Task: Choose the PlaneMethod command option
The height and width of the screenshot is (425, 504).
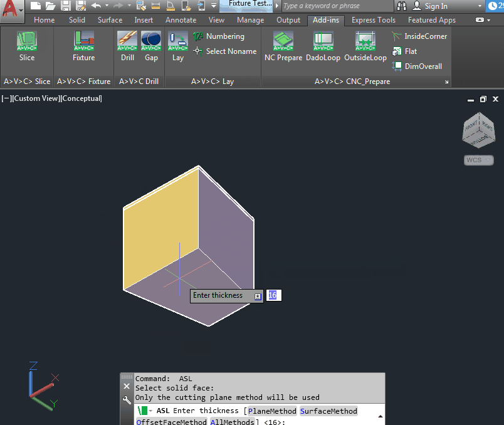Action: [x=272, y=411]
